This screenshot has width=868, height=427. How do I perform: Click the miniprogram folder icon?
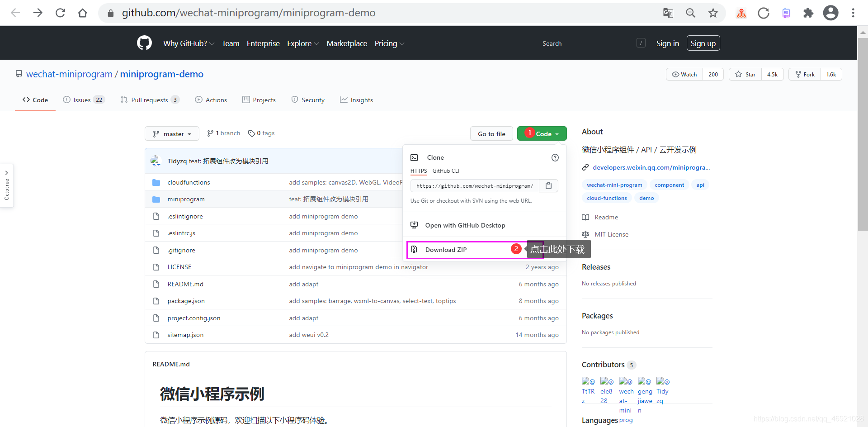156,199
